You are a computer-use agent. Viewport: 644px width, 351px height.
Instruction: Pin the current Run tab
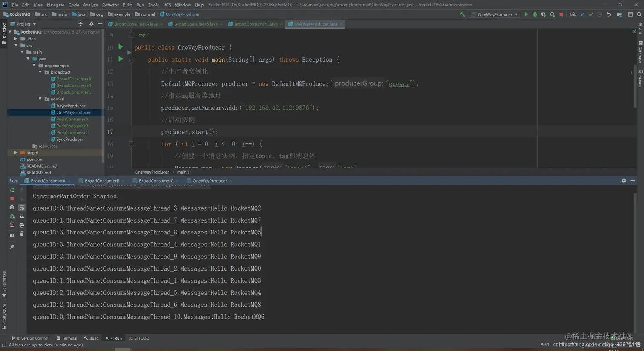click(x=12, y=247)
